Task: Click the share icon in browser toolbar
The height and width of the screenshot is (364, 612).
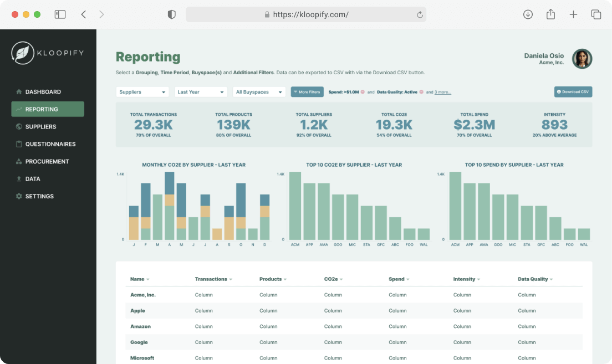Action: (x=550, y=14)
